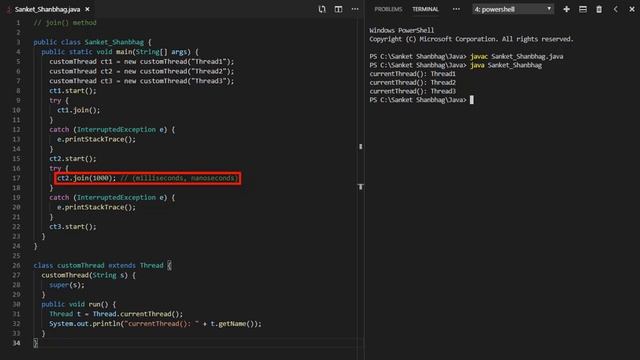Click the Java file icon on the tab
Screen dimensions: 640x360
(9, 9)
